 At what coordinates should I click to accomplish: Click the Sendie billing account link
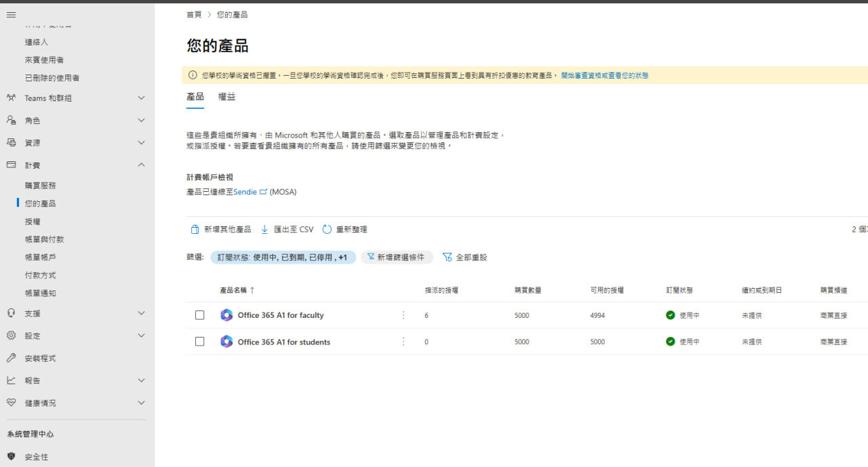coord(245,192)
